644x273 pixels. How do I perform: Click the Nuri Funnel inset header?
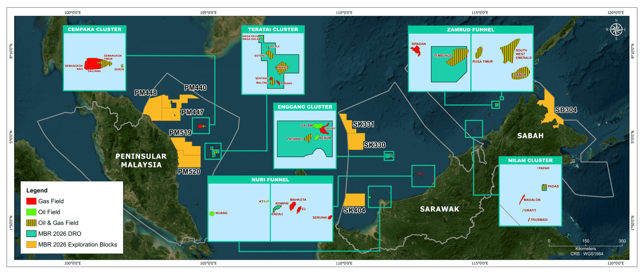coord(270,179)
